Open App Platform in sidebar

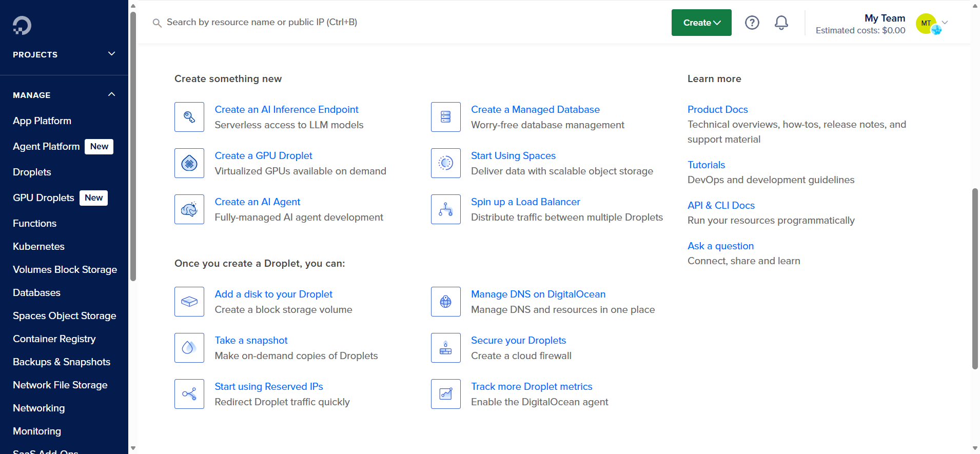click(42, 121)
